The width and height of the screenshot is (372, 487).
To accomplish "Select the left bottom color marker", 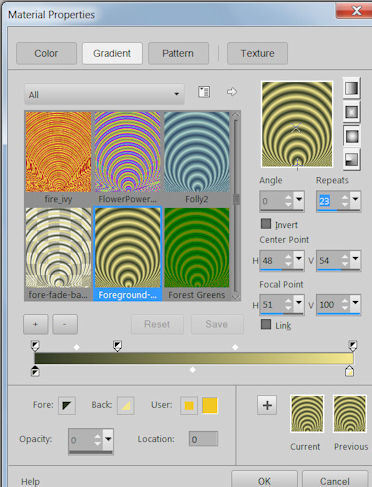I will 35,371.
